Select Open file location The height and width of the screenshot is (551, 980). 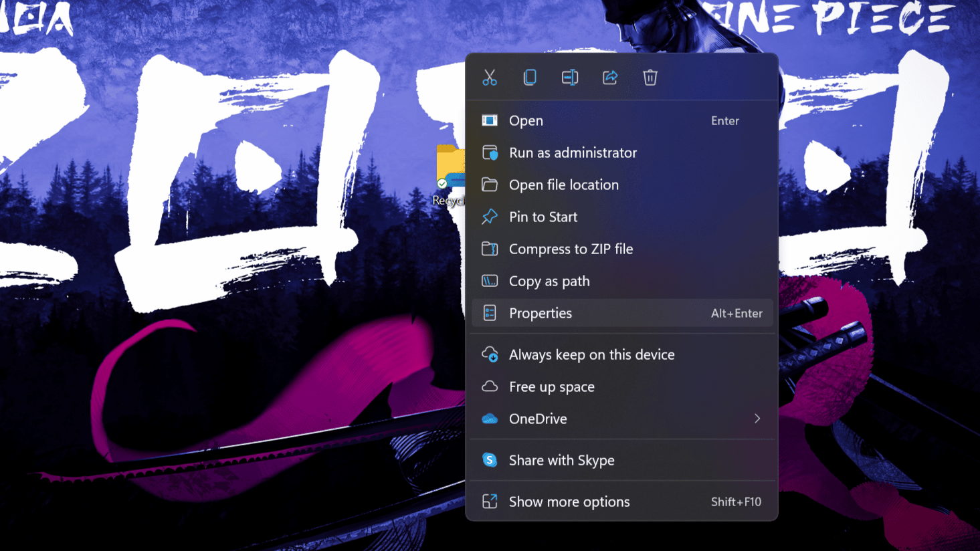point(563,185)
